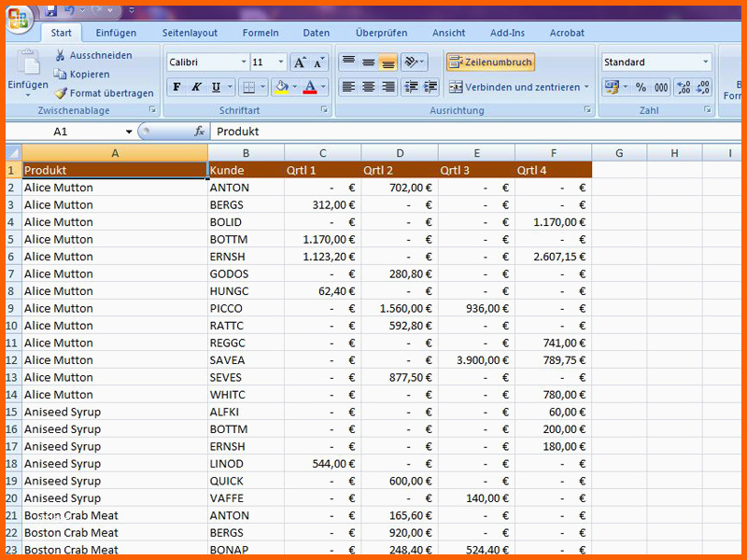
Task: Open font color dropdown arrow
Action: tap(323, 87)
